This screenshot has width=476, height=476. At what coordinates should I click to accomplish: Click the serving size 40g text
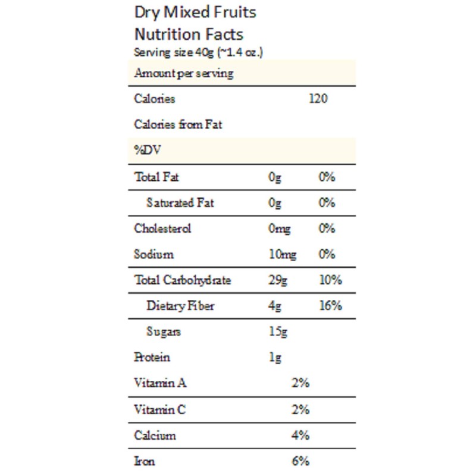point(199,52)
